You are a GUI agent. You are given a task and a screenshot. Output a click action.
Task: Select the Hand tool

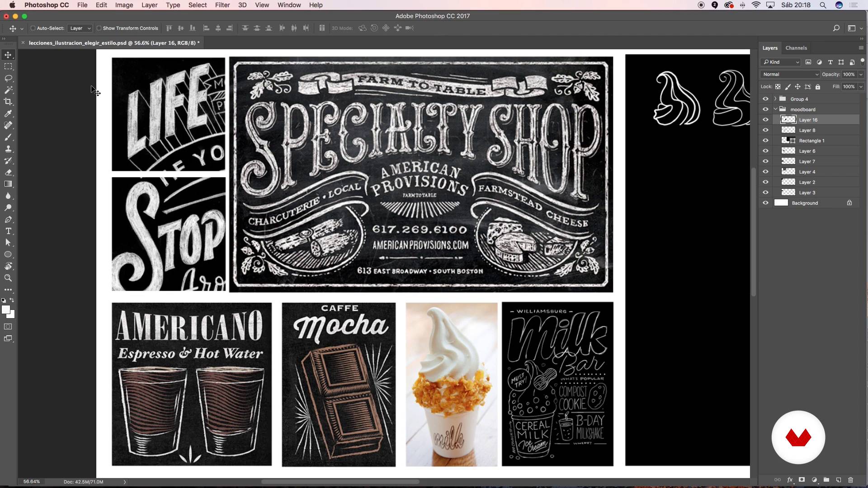8,266
